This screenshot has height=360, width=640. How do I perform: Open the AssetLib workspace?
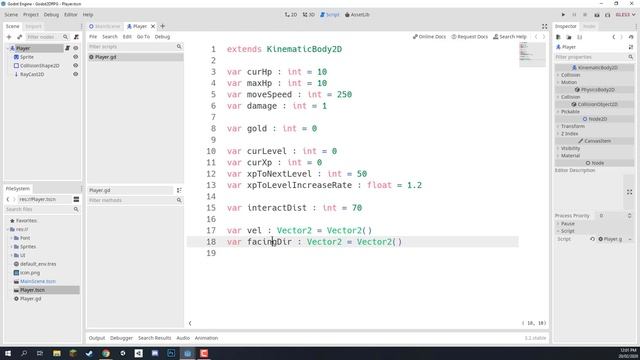(357, 15)
